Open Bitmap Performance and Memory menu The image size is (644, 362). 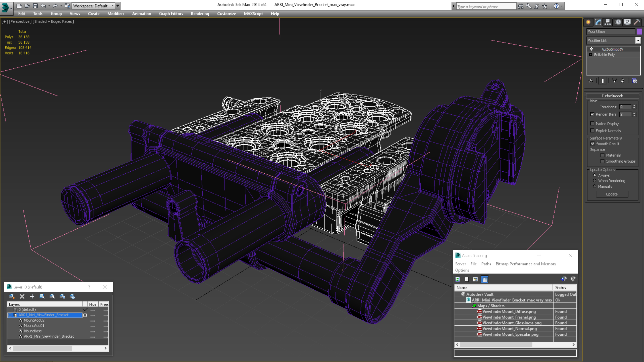(x=526, y=264)
